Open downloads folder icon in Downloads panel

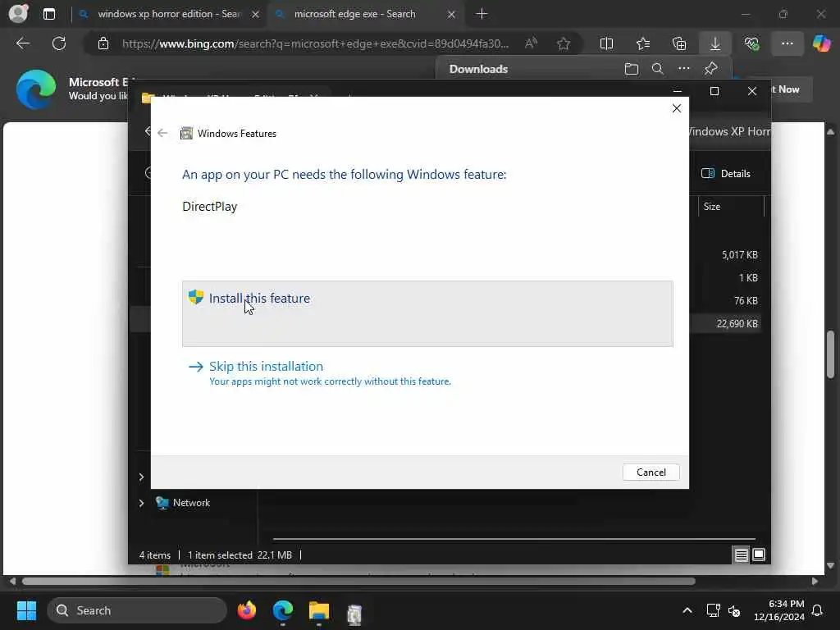(x=632, y=69)
